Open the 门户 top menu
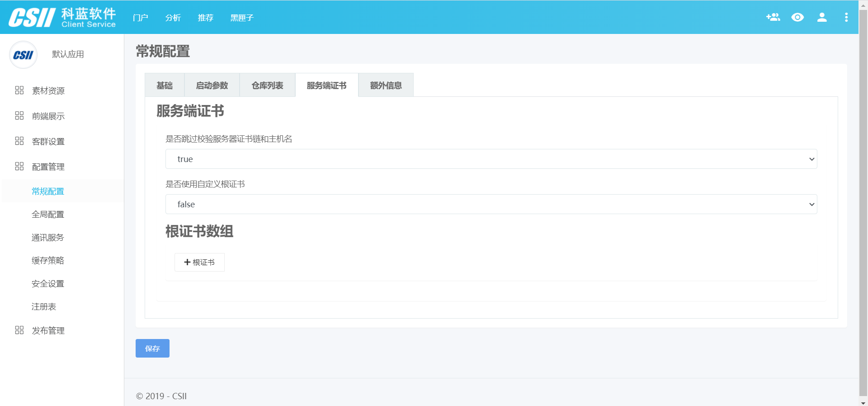The height and width of the screenshot is (406, 868). point(140,18)
